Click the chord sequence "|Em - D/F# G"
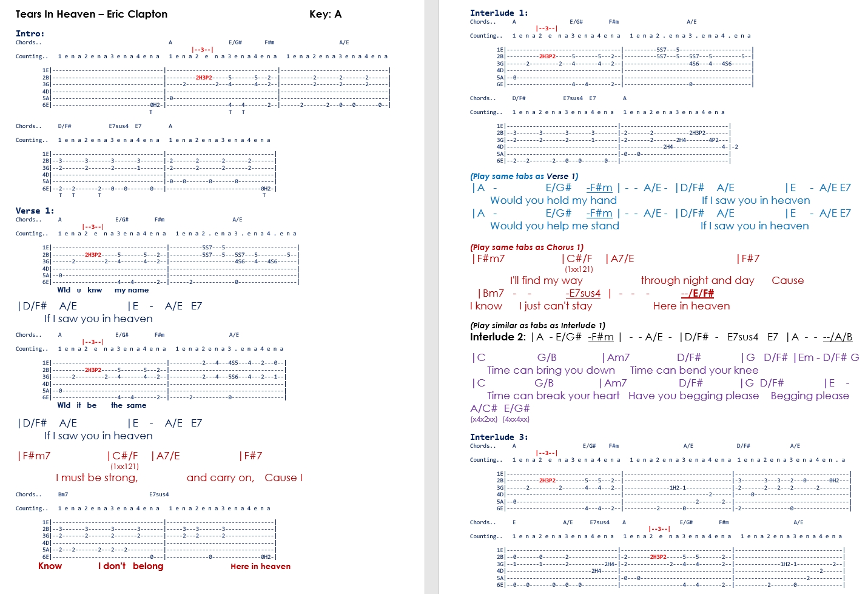The width and height of the screenshot is (868, 594). tap(826, 357)
